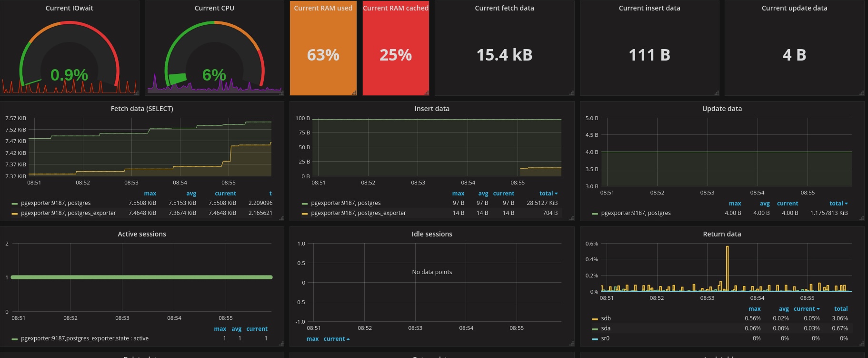This screenshot has width=868, height=358.
Task: Click the 25% RAM cached value
Action: tap(396, 55)
